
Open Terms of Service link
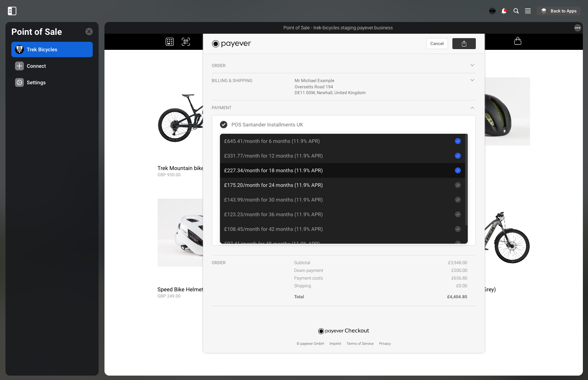point(360,344)
